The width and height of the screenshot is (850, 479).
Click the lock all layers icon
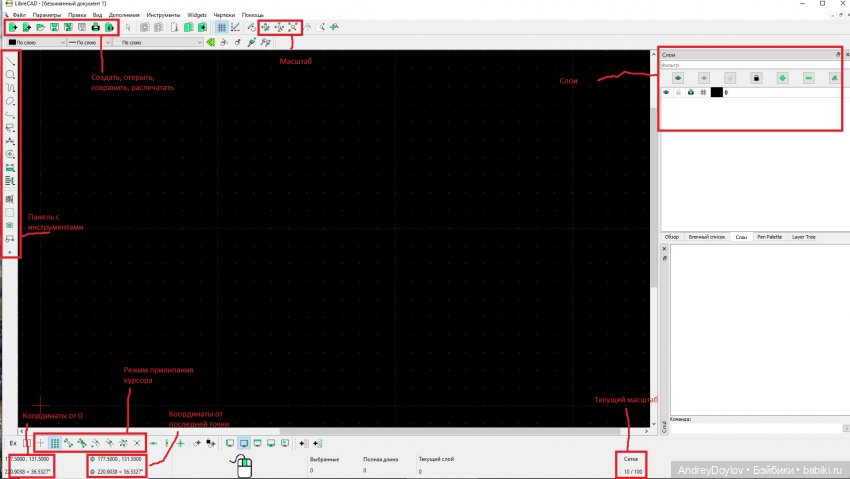756,77
